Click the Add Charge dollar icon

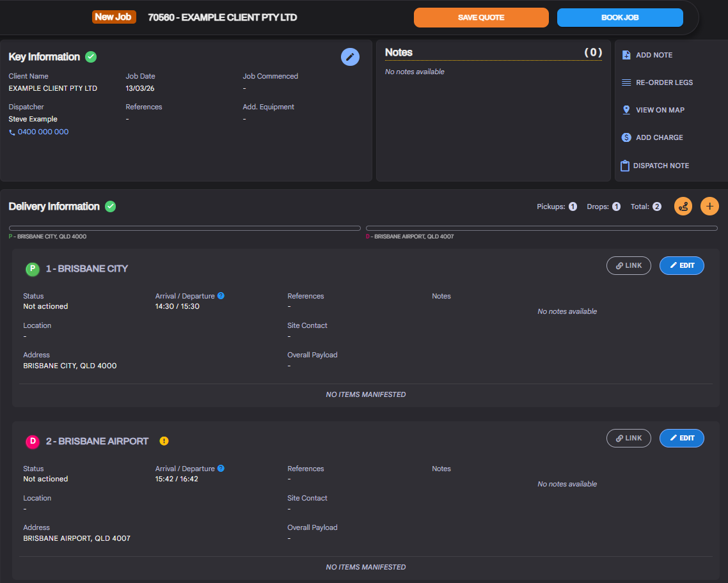(x=626, y=137)
